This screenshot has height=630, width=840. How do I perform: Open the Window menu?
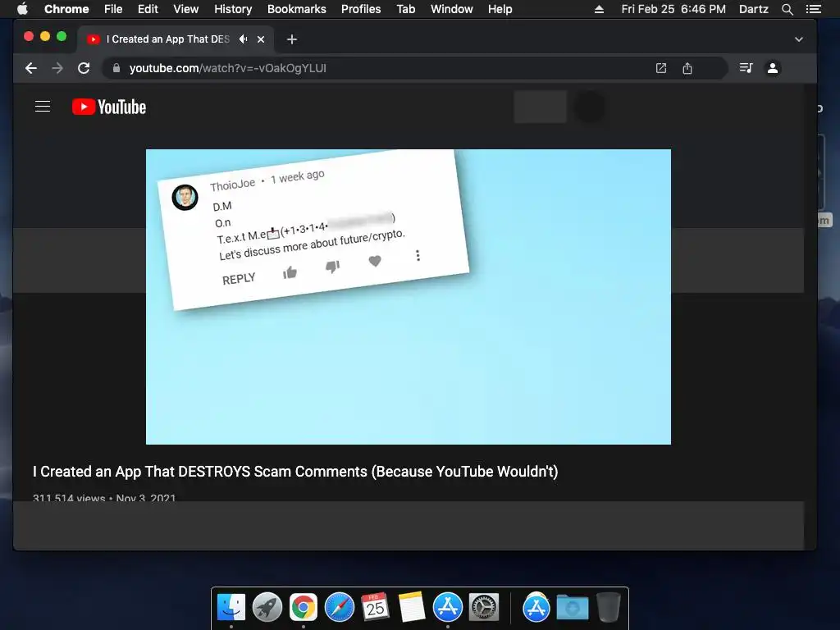(452, 9)
